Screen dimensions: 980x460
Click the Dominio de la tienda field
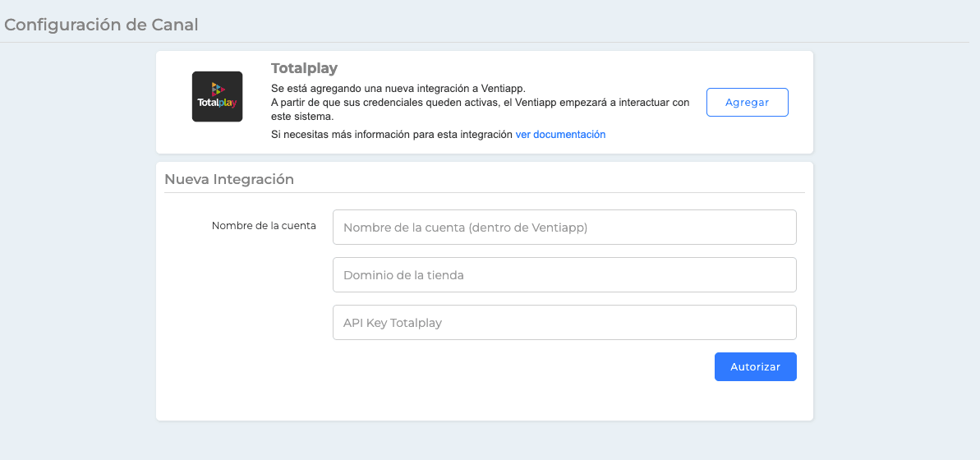click(x=564, y=274)
